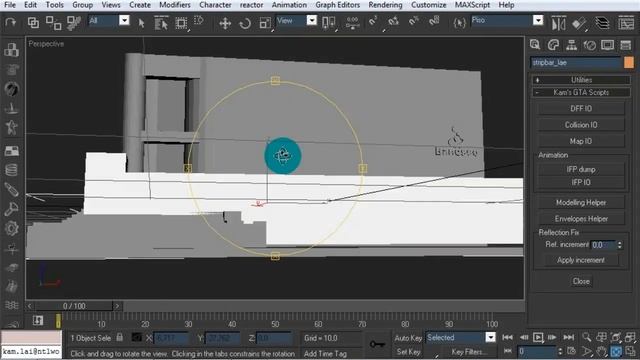Toggle the 3D Snaps button
This screenshot has height=360, width=640.
pyautogui.click(x=373, y=21)
